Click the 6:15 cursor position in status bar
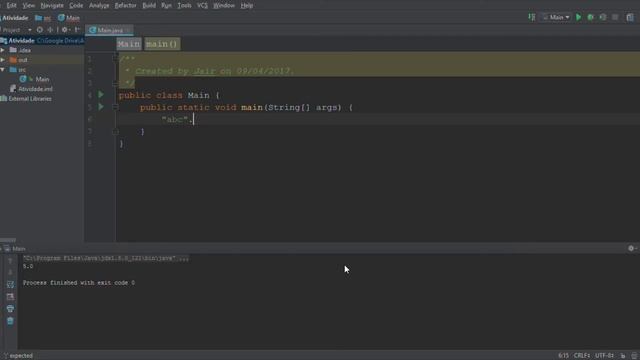This screenshot has height=360, width=640. coord(563,356)
